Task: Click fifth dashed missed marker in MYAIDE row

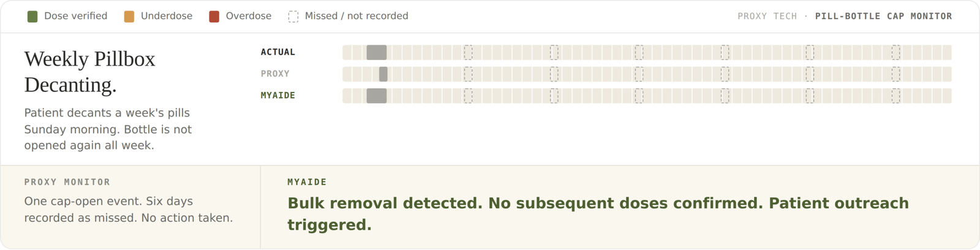Action: point(810,96)
